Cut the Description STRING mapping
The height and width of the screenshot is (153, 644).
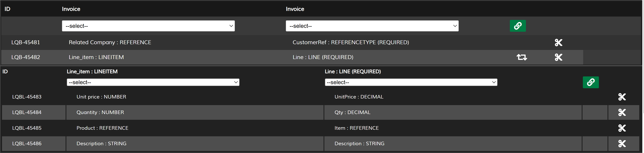click(x=622, y=144)
